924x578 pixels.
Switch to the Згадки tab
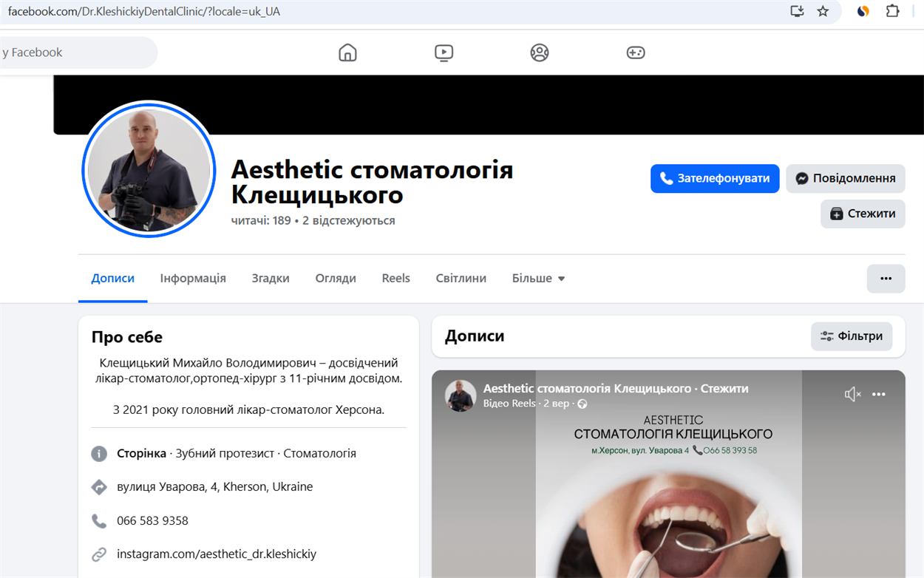pyautogui.click(x=271, y=279)
